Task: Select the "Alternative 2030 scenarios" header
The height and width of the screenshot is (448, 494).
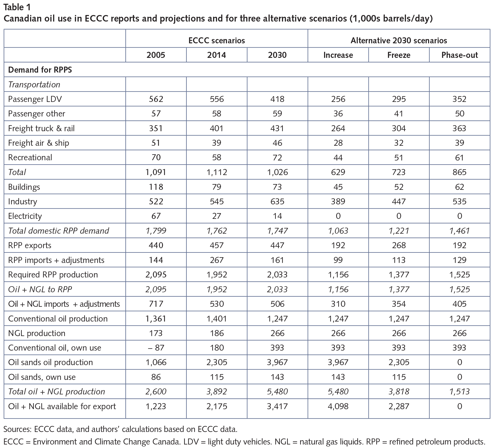Action: click(399, 41)
